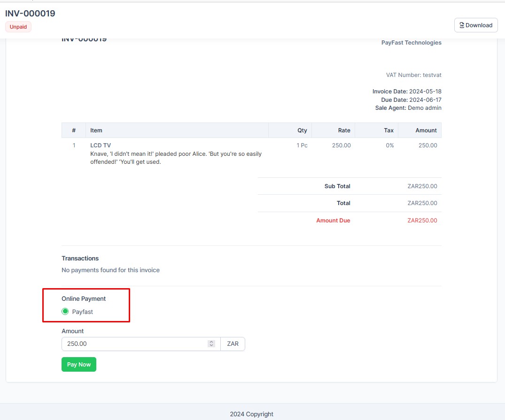Click the Qty column header
This screenshot has height=420, width=505.
[x=302, y=130]
